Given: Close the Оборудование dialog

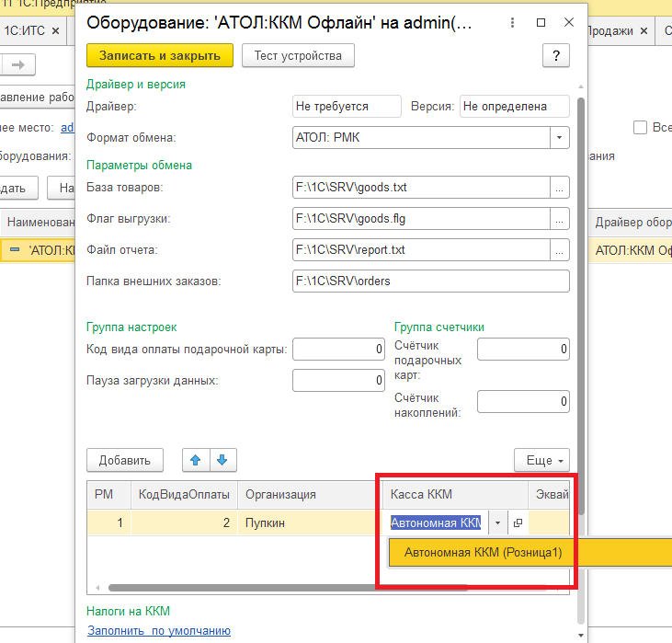Looking at the screenshot, I should (x=569, y=22).
